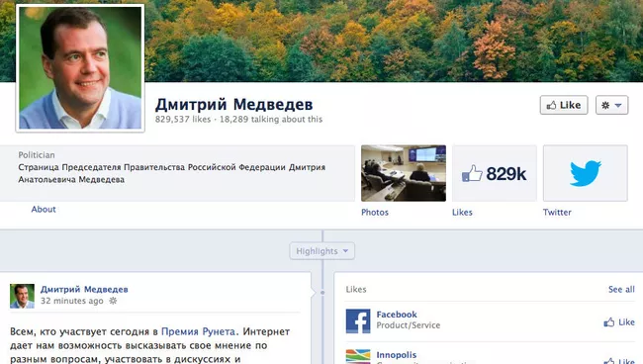The height and width of the screenshot is (364, 643).
Task: Open the Facebook logo icon in Likes
Action: coord(358,320)
